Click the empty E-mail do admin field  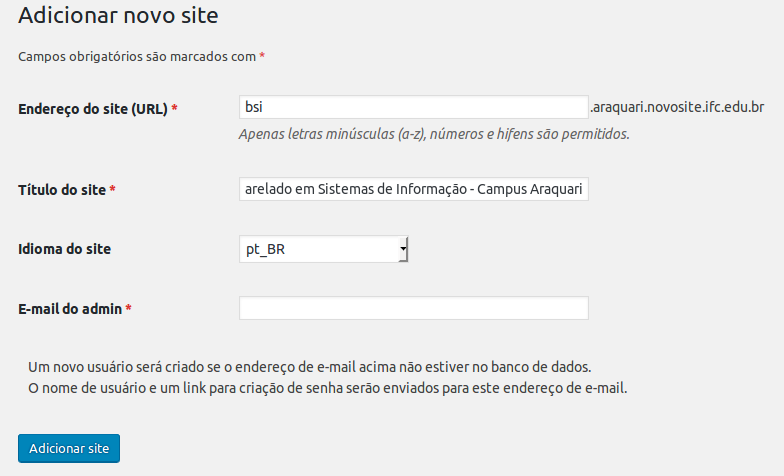coord(413,308)
